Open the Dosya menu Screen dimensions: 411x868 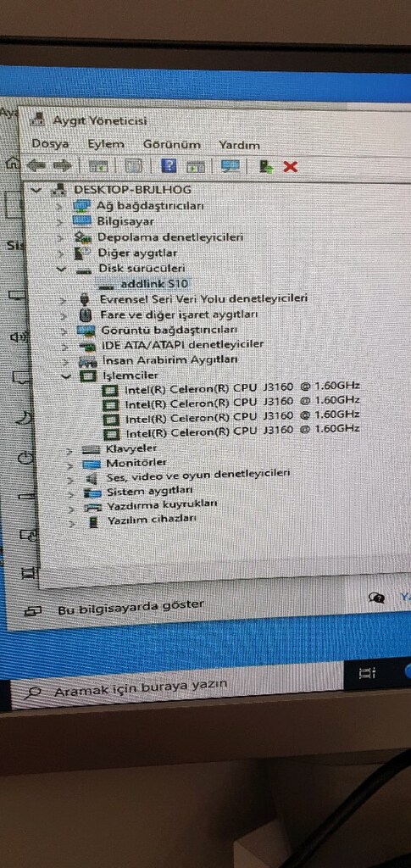50,144
